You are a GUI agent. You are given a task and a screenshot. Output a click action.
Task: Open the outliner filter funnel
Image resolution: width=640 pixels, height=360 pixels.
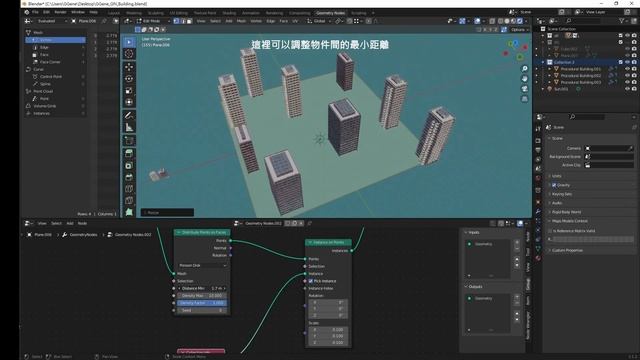[x=622, y=20]
